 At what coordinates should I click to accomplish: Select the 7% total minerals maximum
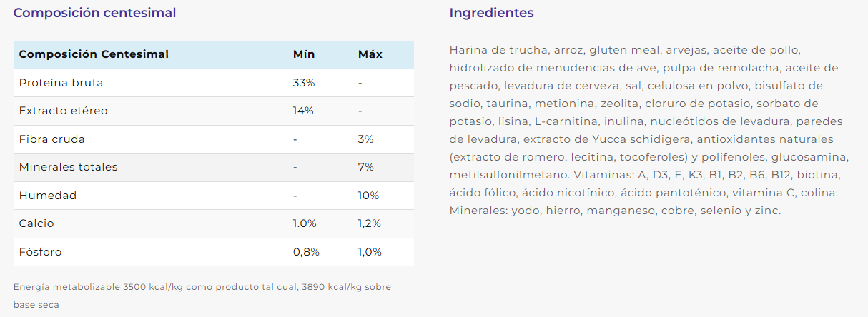(365, 167)
